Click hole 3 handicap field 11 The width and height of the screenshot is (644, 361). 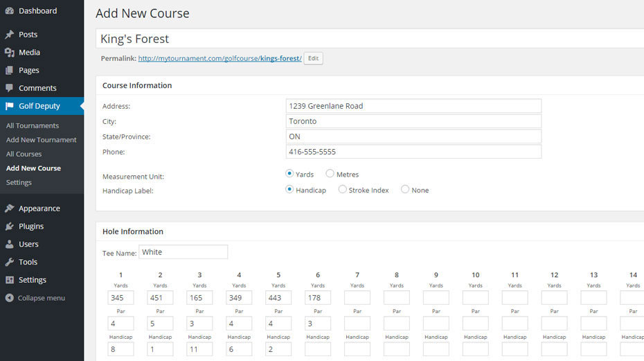click(x=199, y=349)
